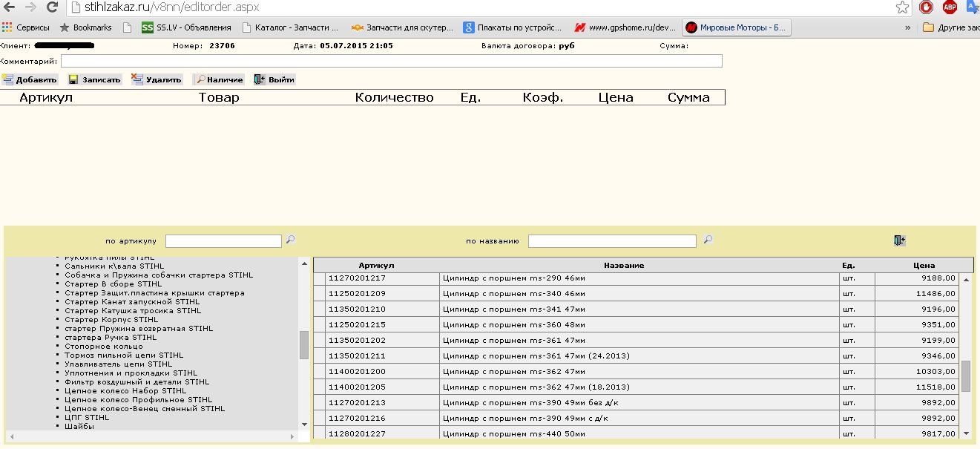Select row ms-390 49мм с д/к
Image resolution: width=980 pixels, height=449 pixels.
(x=636, y=418)
